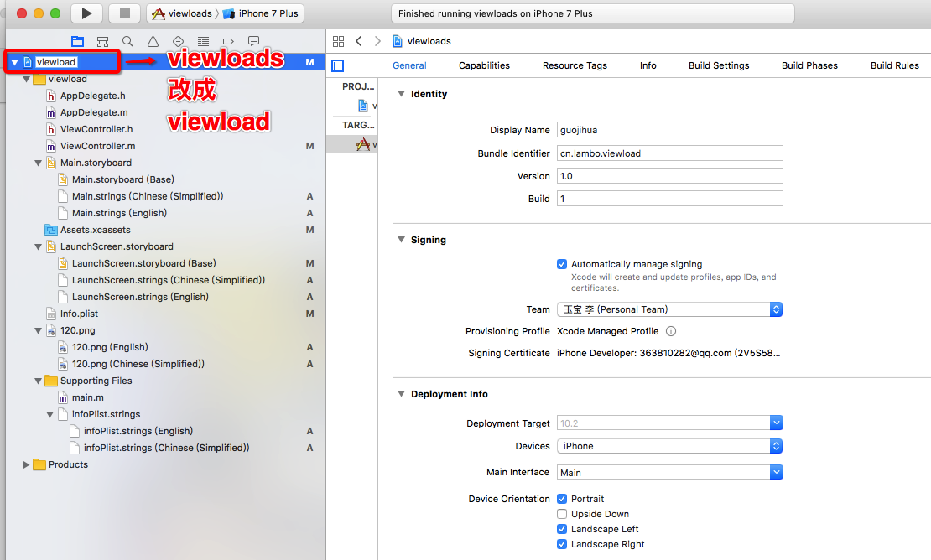Click the Run (play) button

pyautogui.click(x=86, y=13)
